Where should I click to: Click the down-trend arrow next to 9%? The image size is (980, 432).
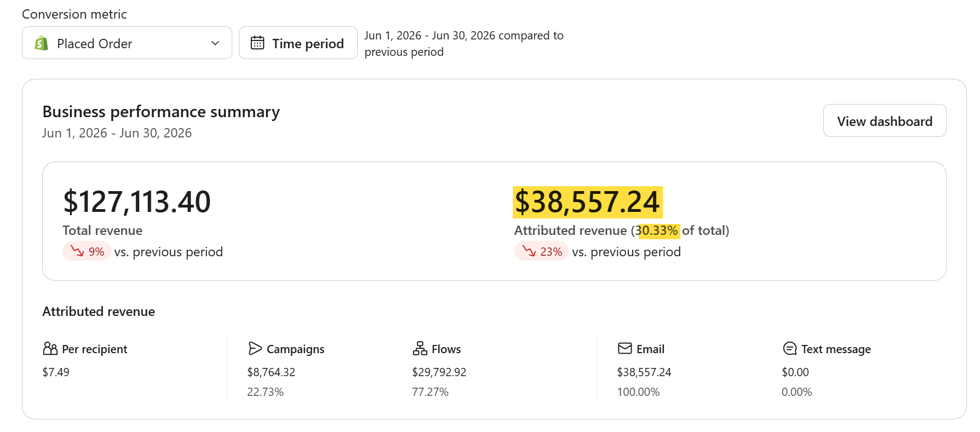click(77, 251)
